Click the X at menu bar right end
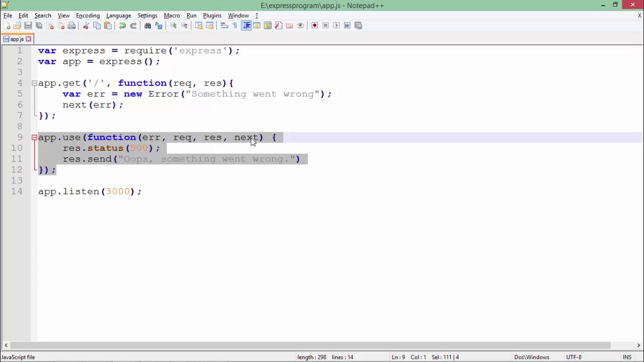The height and width of the screenshot is (362, 644). click(639, 16)
